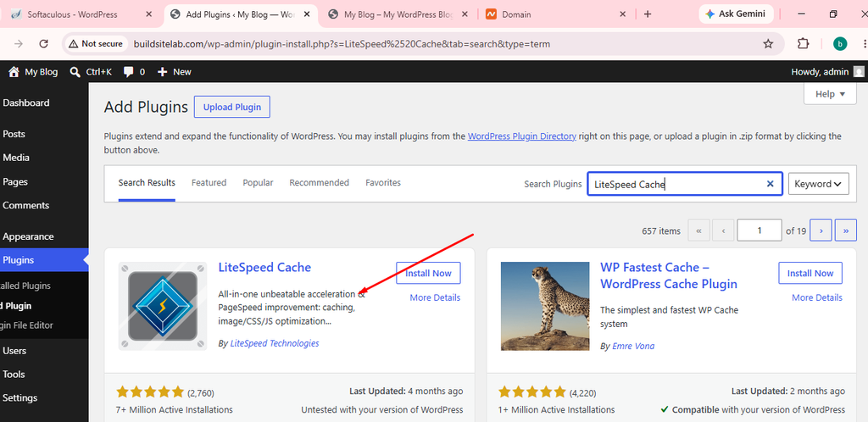Click the browser forward arrow
Viewport: 868px width, 422px height.
click(x=19, y=44)
